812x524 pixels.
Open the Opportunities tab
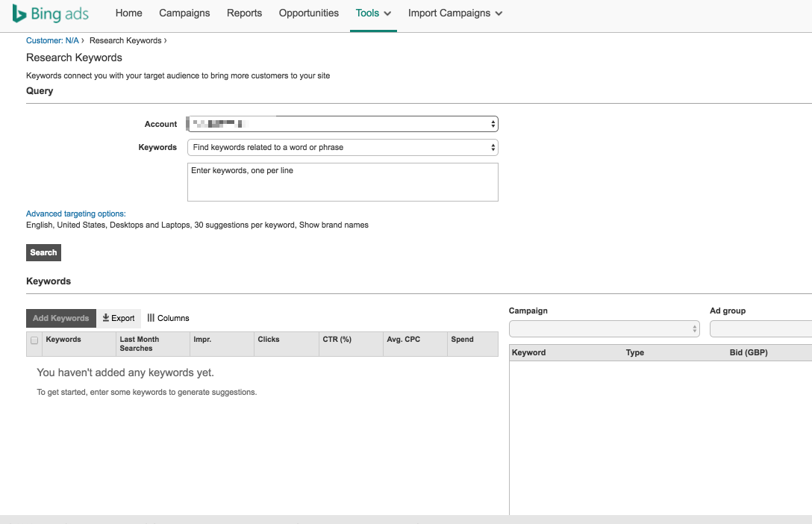tap(308, 13)
